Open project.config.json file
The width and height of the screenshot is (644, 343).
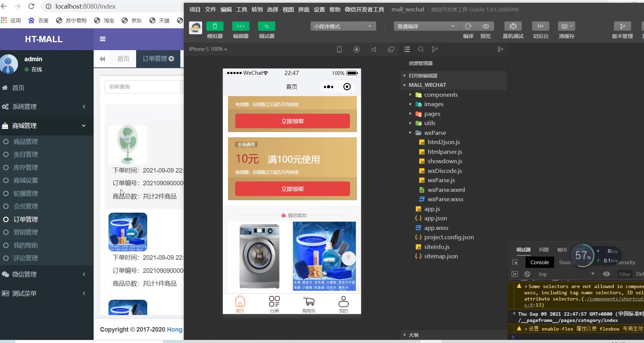click(x=449, y=237)
